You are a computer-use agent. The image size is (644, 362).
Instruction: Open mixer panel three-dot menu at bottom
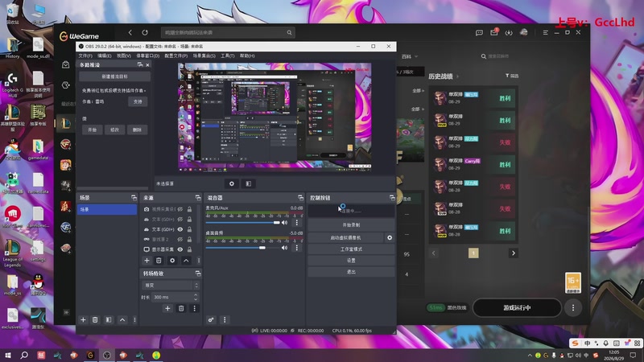coord(225,319)
